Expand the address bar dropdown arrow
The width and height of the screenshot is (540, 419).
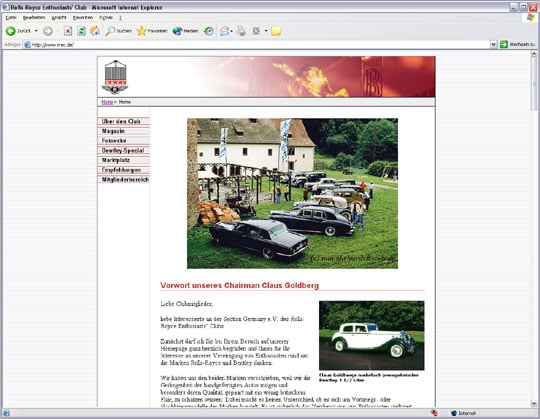coord(493,44)
